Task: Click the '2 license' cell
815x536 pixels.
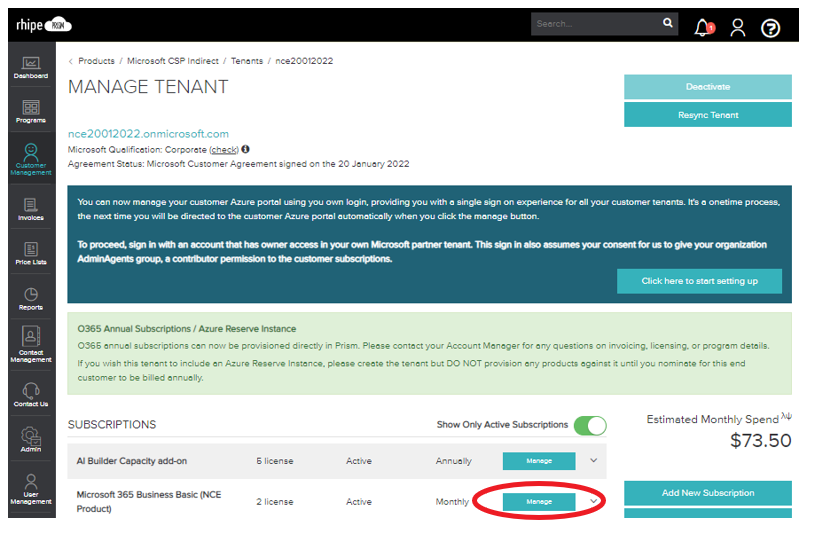Action: click(x=274, y=502)
